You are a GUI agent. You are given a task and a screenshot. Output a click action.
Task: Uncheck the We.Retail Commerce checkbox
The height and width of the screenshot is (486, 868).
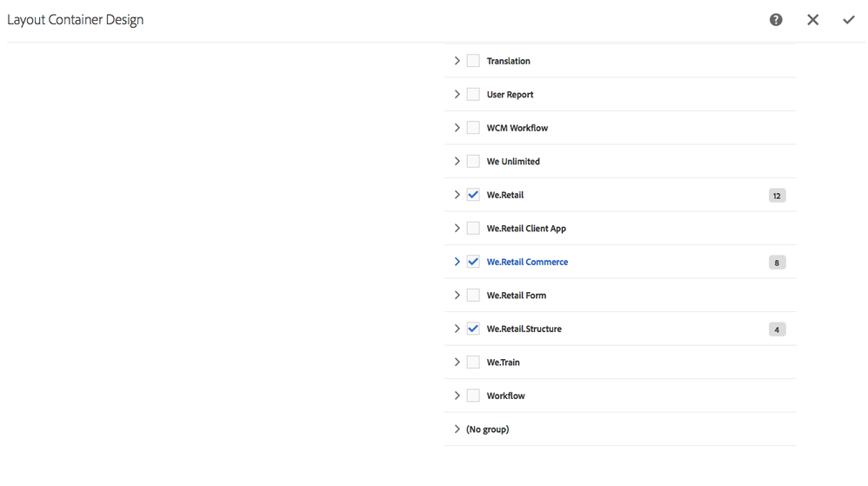click(473, 262)
